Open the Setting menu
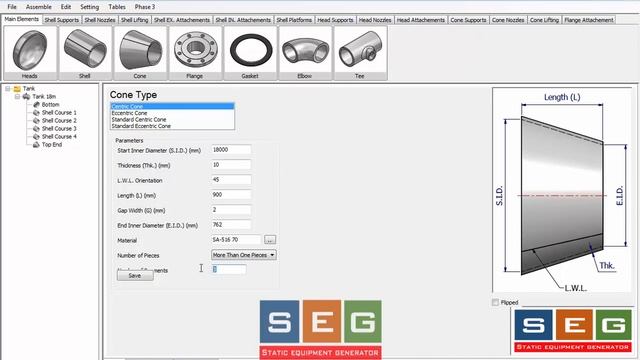Screen dimensions: 640x360 89,7
